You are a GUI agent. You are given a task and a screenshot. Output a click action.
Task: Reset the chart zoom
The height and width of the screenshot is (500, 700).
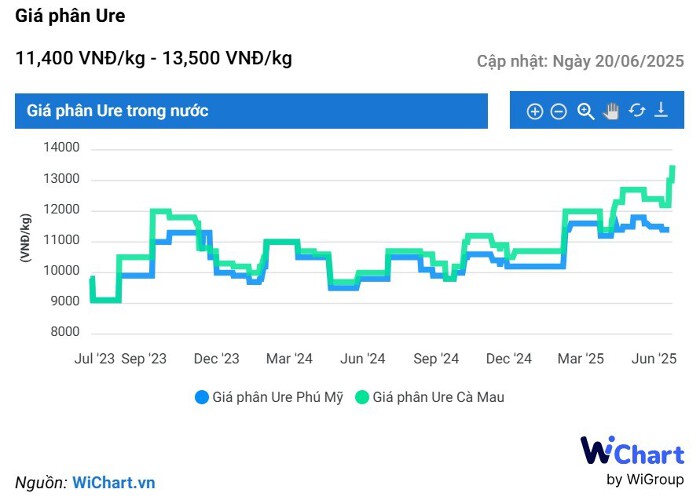[637, 111]
